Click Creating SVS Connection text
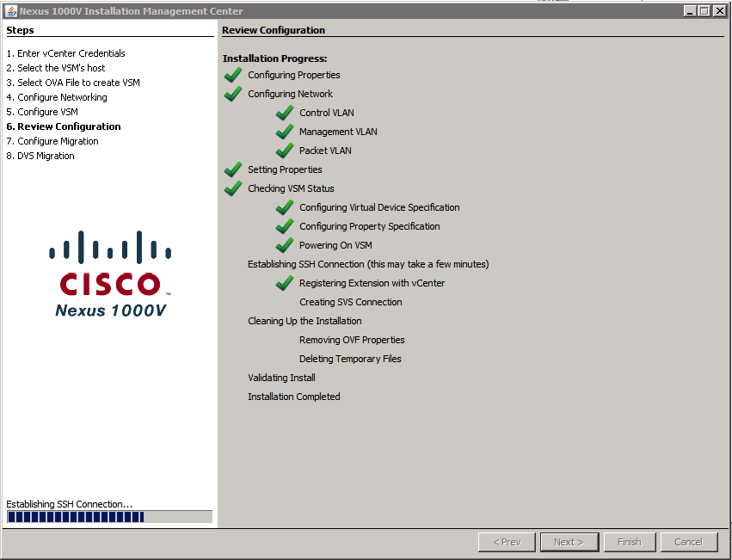This screenshot has width=732, height=560. point(351,302)
